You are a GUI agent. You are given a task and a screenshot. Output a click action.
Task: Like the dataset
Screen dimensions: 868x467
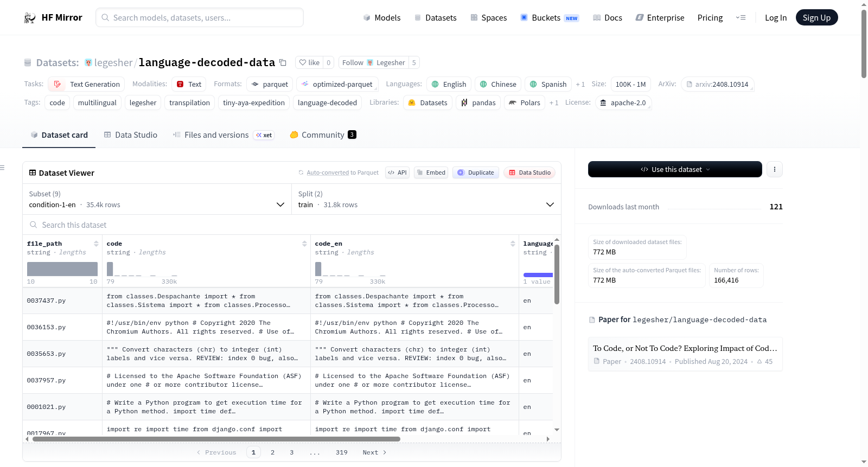click(309, 62)
